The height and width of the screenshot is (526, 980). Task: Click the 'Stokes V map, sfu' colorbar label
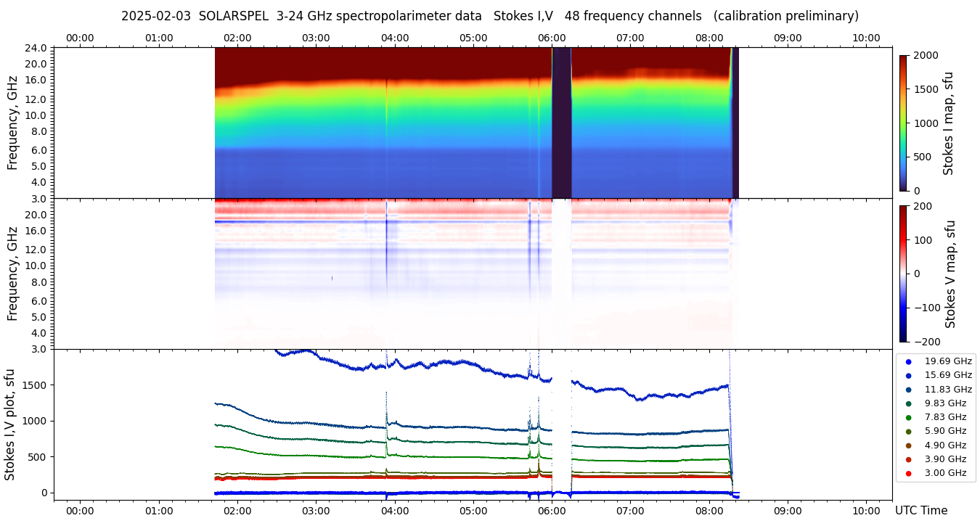tap(950, 274)
